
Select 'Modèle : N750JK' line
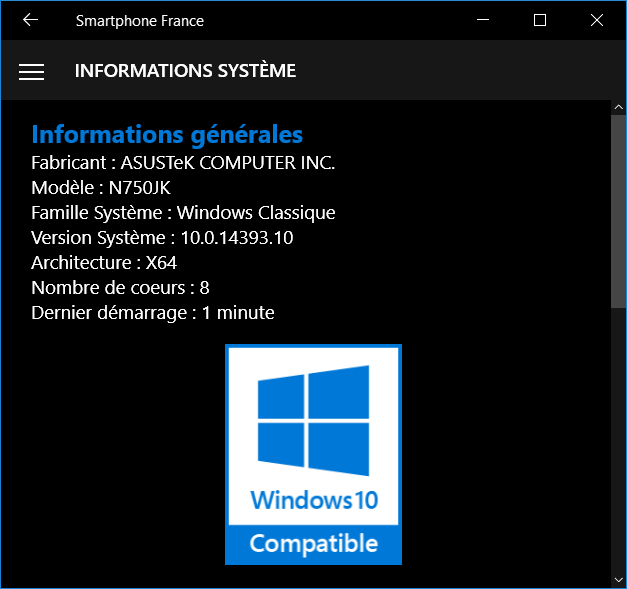(x=101, y=188)
